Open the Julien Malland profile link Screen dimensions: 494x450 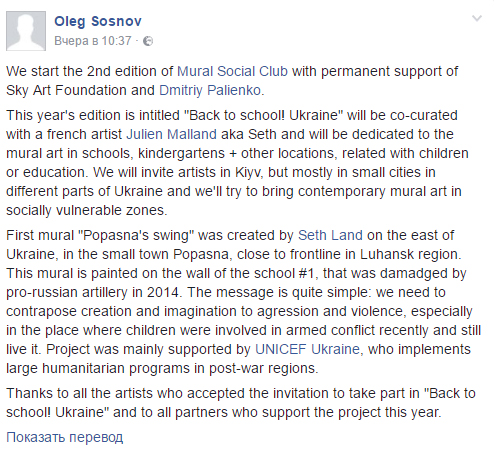pyautogui.click(x=172, y=134)
